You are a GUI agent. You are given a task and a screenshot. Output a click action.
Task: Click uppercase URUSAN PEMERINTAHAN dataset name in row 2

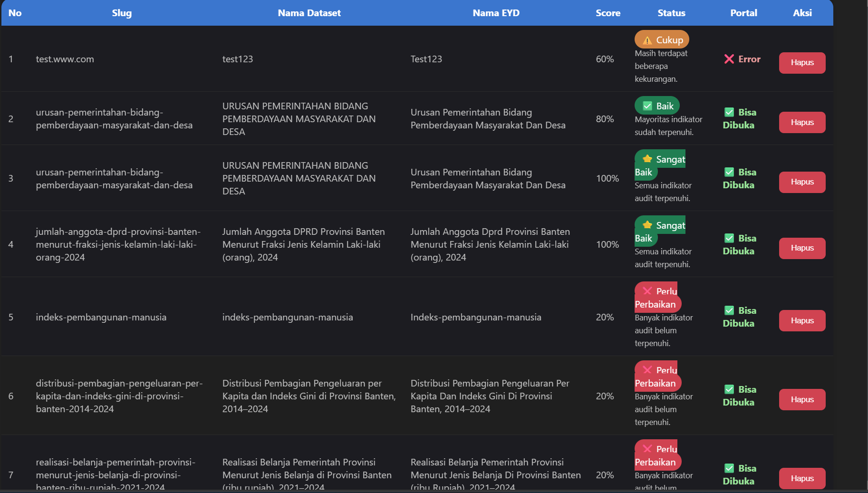click(x=299, y=119)
